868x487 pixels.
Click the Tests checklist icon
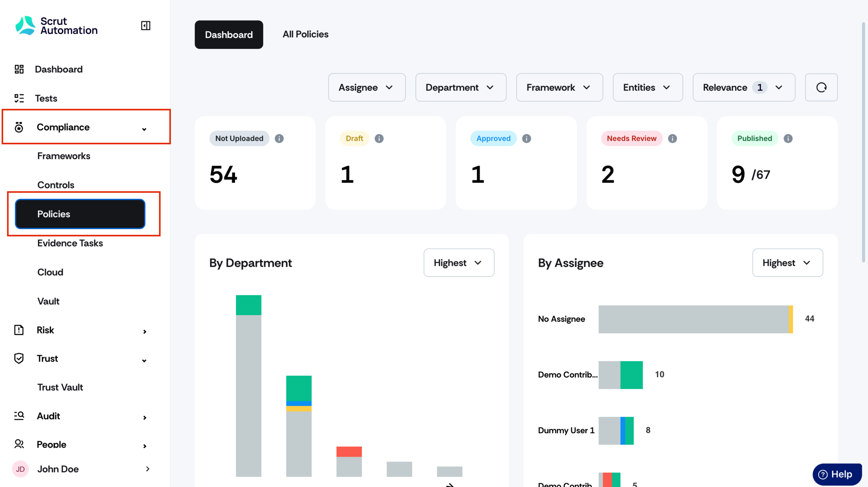pyautogui.click(x=19, y=98)
